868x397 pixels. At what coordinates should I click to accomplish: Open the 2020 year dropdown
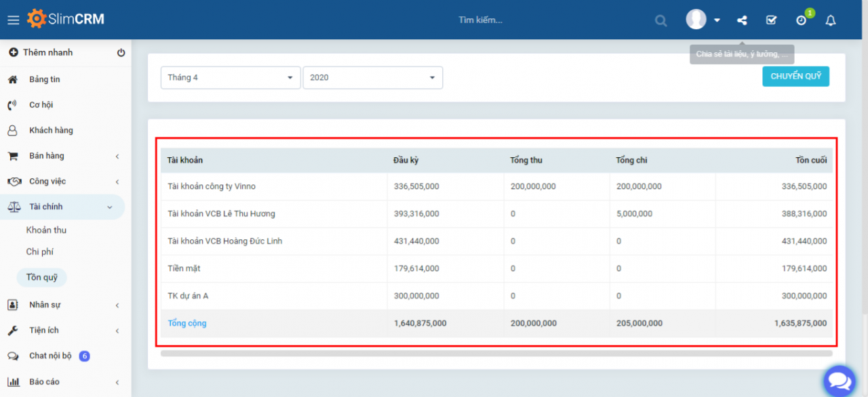coord(373,77)
